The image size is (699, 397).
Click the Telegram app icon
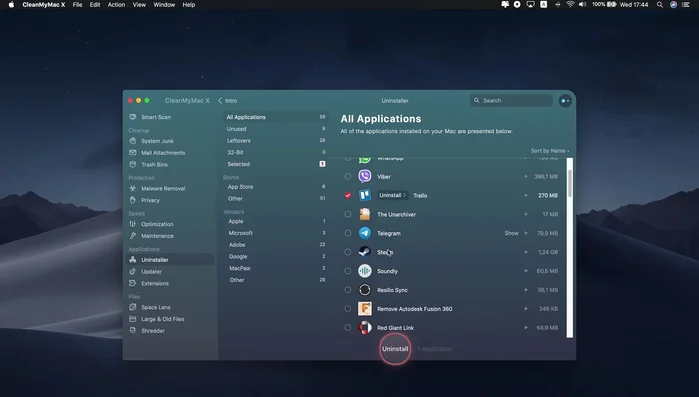tap(365, 233)
